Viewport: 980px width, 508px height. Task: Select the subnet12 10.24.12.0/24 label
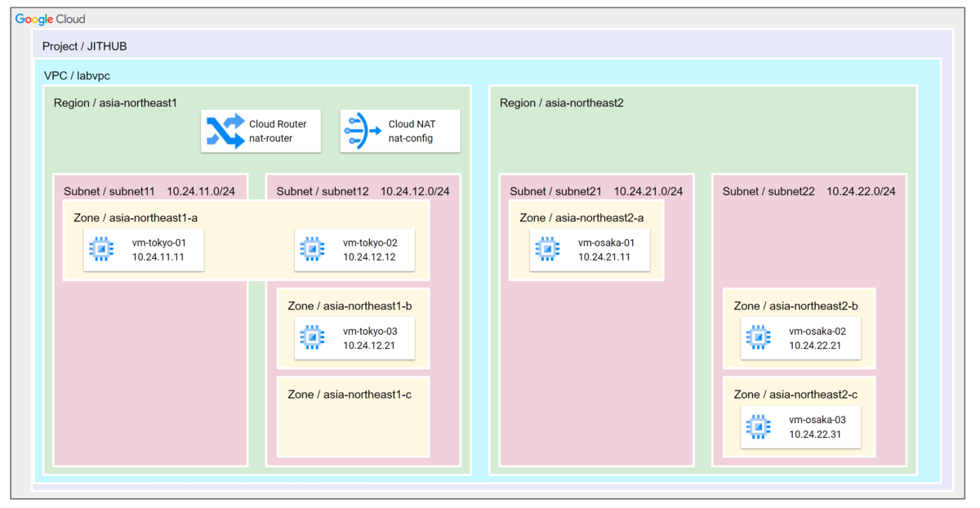click(x=363, y=191)
